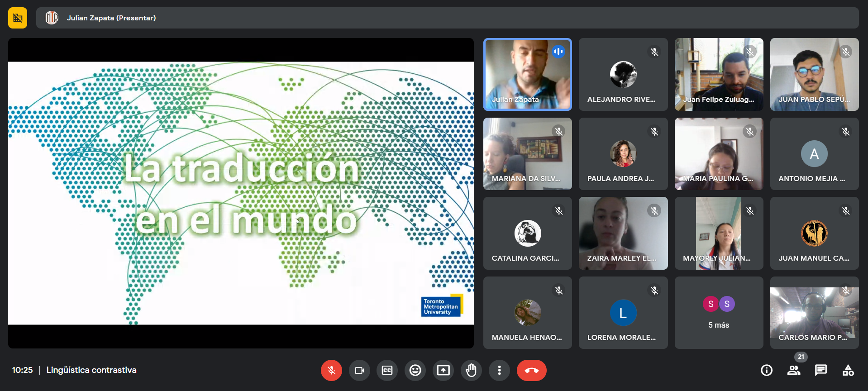Open the activities panel

click(848, 371)
